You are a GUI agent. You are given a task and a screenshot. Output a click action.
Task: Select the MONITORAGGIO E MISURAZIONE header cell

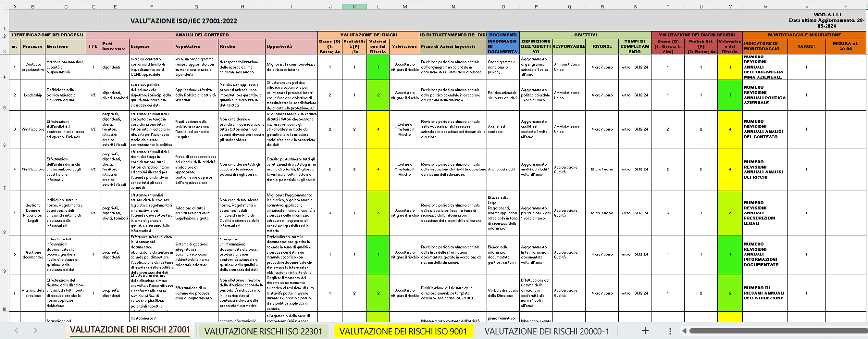tap(804, 35)
